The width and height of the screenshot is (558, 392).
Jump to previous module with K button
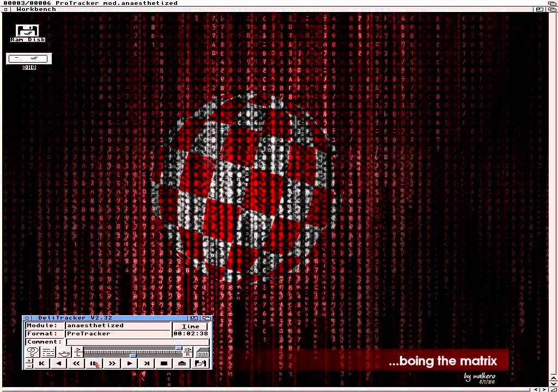pos(42,364)
